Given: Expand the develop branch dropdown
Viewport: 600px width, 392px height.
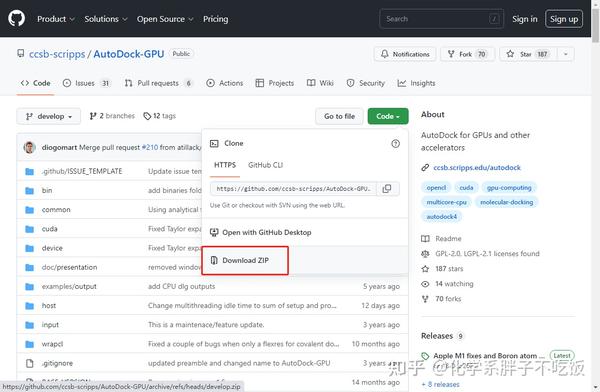Looking at the screenshot, I should pos(49,116).
